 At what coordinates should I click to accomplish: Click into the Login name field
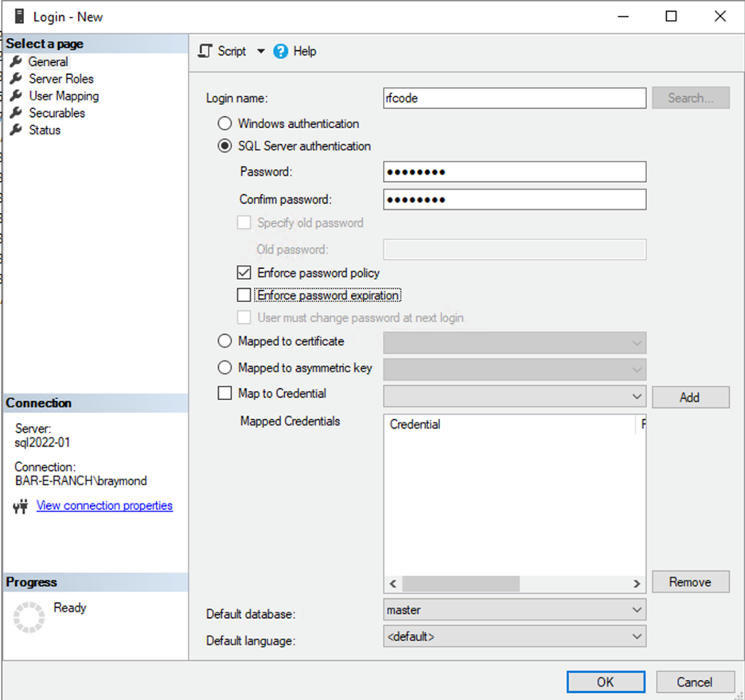pyautogui.click(x=514, y=98)
